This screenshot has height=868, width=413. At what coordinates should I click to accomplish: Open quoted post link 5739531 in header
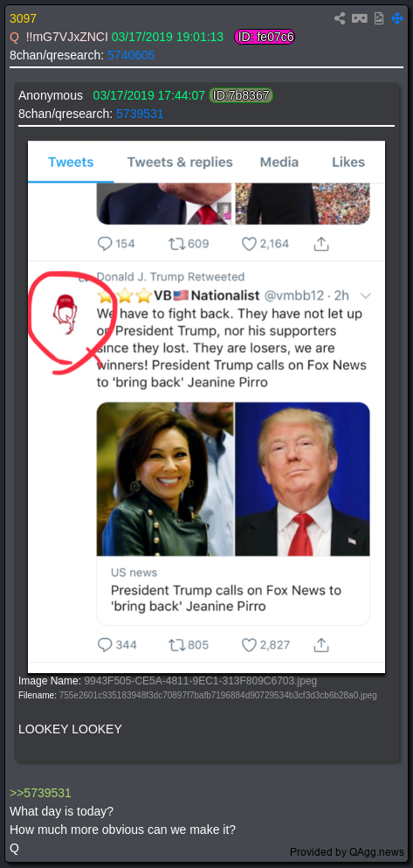click(140, 114)
